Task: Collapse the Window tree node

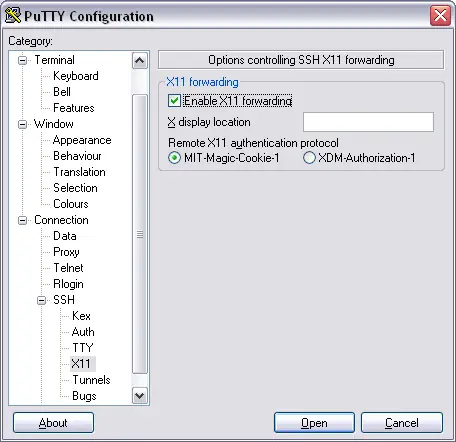Action: click(x=22, y=124)
